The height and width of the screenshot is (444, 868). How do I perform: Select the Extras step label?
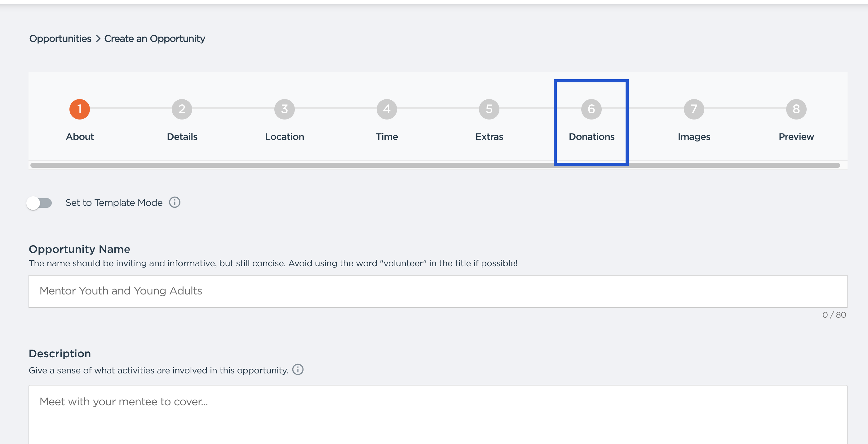pyautogui.click(x=489, y=137)
